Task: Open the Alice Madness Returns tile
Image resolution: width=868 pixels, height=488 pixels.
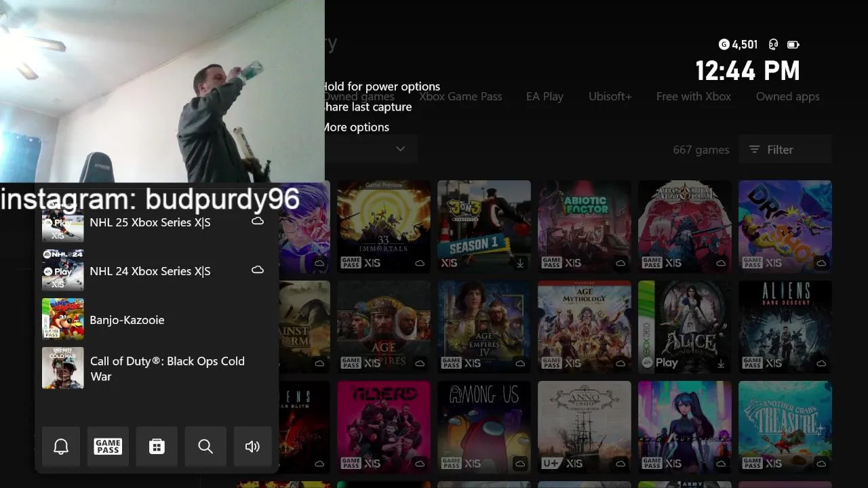Action: tap(685, 327)
